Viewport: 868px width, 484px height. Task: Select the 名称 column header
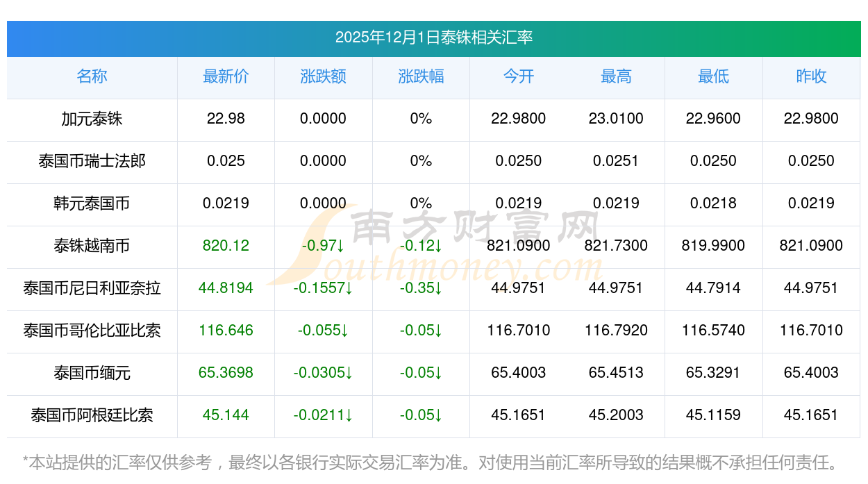92,76
